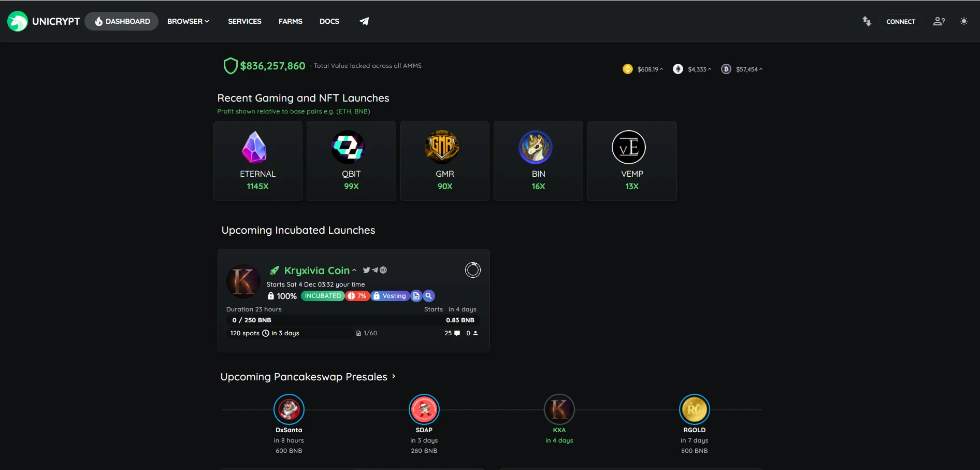The image size is (980, 470).
Task: Click the '800 BNB' RGOLD value
Action: click(x=695, y=451)
